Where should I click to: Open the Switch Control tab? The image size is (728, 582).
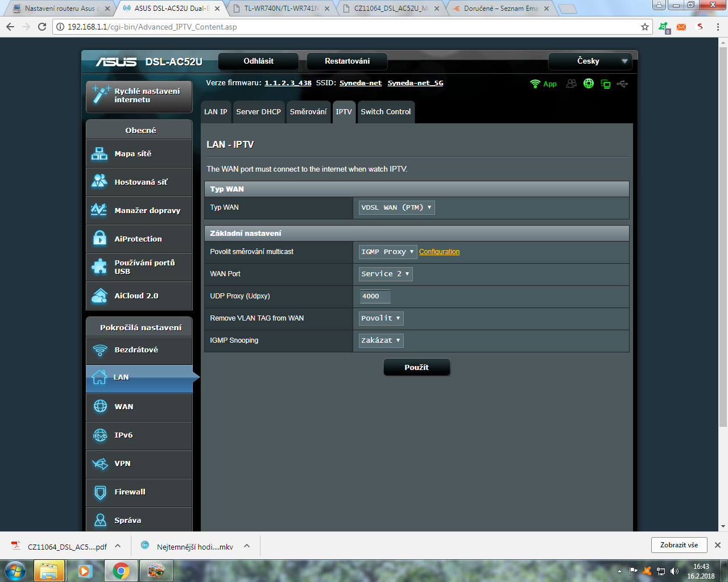(386, 112)
